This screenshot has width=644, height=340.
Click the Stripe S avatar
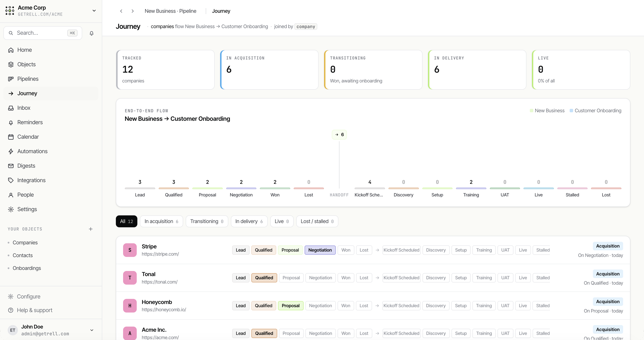click(130, 250)
